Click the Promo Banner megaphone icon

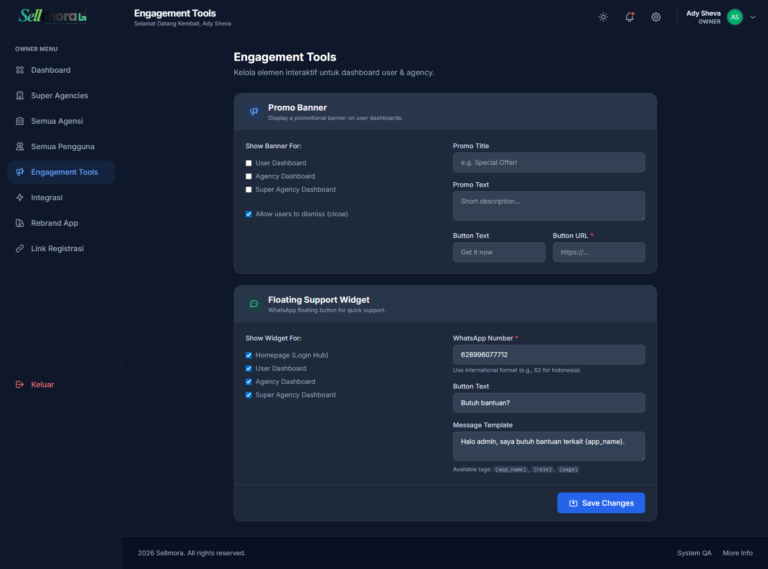click(254, 111)
